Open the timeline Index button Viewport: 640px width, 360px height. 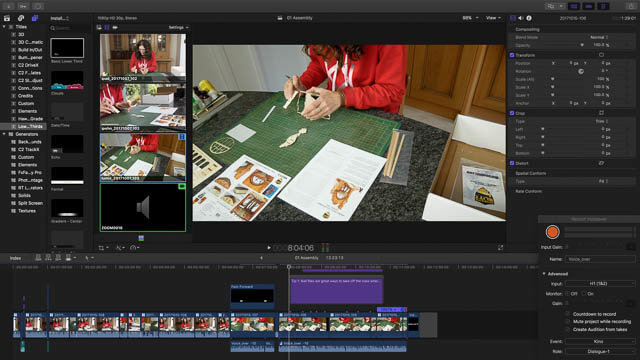point(16,258)
